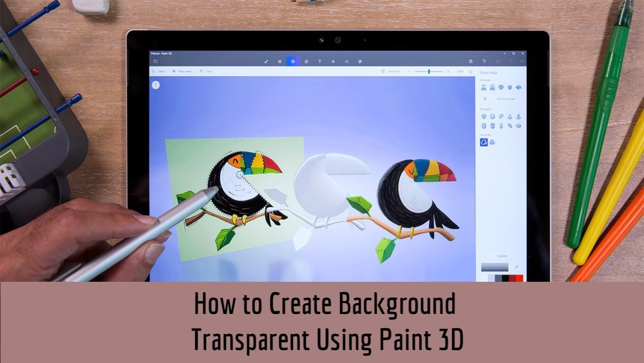Select the cone 3D object
Screen dimensions: 644x363
tap(509, 117)
